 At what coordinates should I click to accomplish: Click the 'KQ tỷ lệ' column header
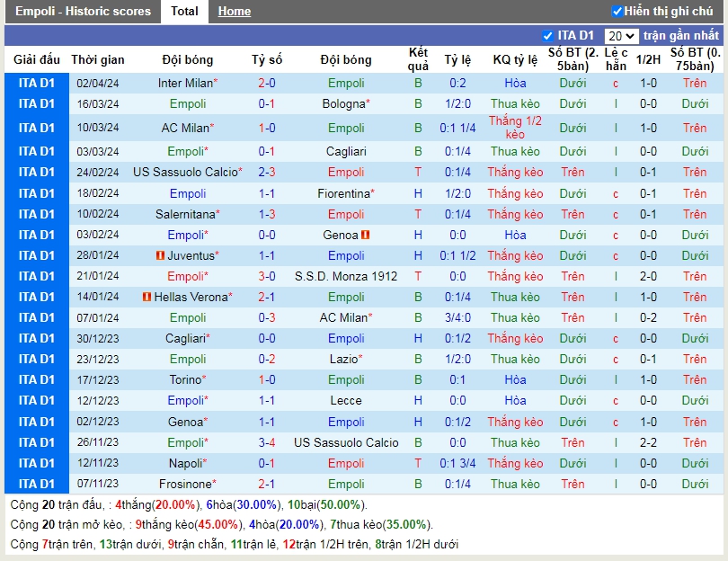(515, 60)
